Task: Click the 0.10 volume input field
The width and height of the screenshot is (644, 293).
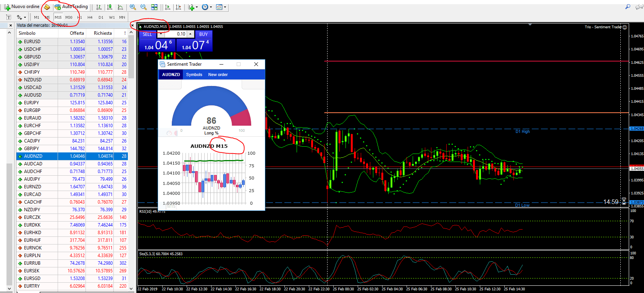Action: point(175,34)
